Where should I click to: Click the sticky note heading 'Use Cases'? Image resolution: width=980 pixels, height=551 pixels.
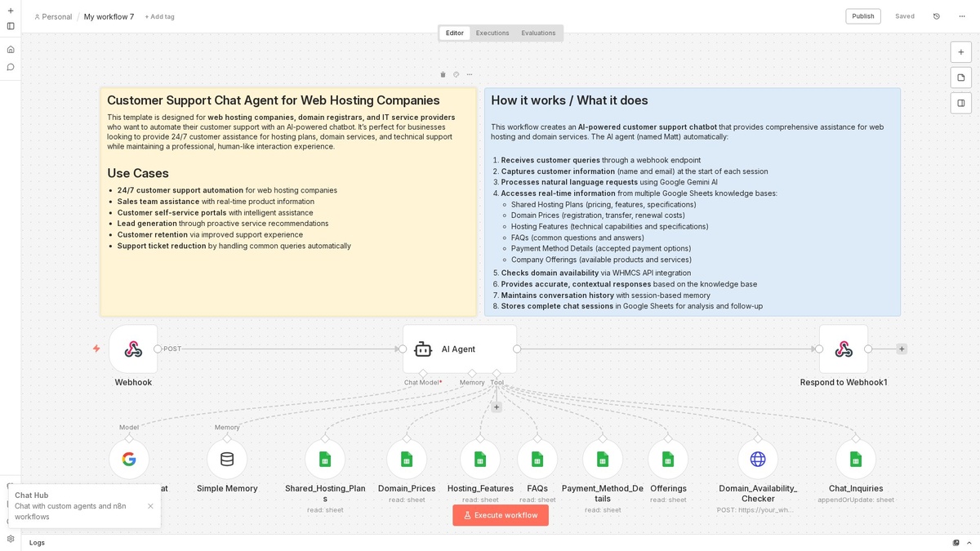click(138, 173)
